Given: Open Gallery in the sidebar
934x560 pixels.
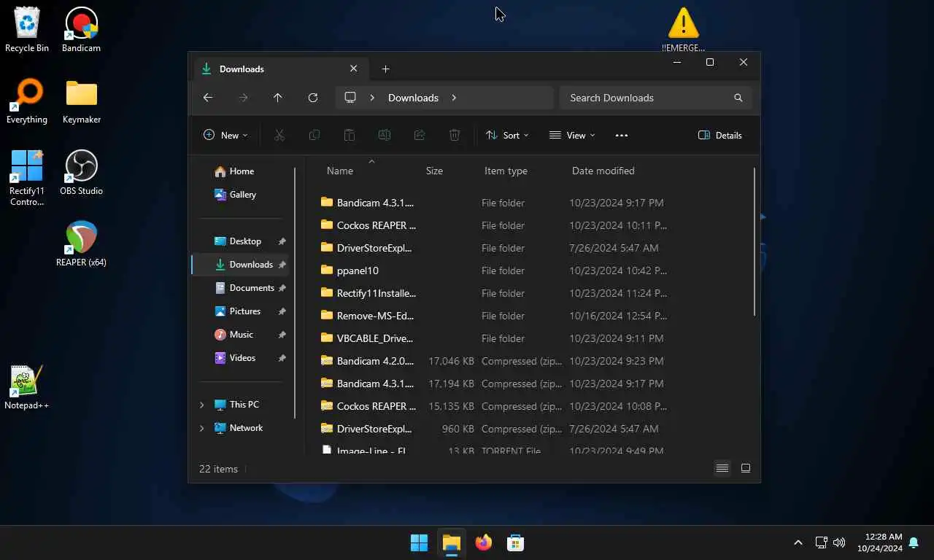Looking at the screenshot, I should (x=241, y=195).
